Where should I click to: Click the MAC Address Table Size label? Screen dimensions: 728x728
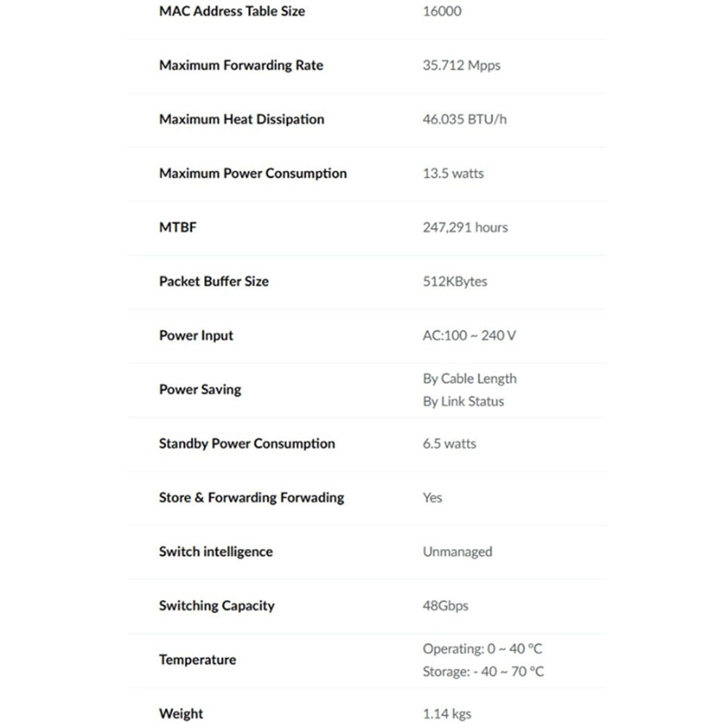pos(232,12)
